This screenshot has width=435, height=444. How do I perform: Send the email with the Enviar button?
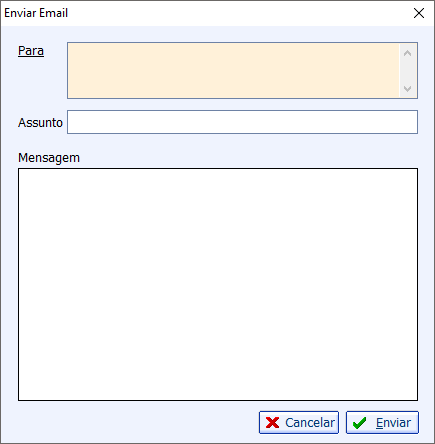click(382, 423)
